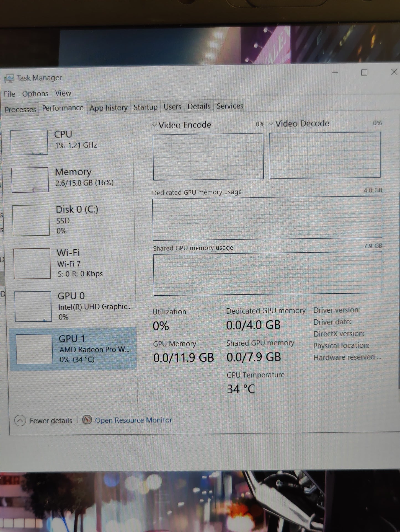Click the Physical location label
Screen dimensions: 400x532
tap(341, 346)
